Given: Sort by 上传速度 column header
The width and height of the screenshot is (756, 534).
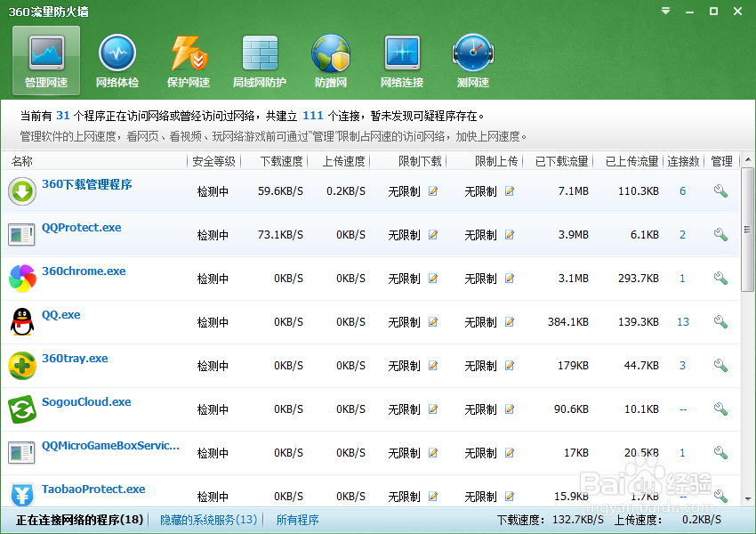Looking at the screenshot, I should pos(344,161).
